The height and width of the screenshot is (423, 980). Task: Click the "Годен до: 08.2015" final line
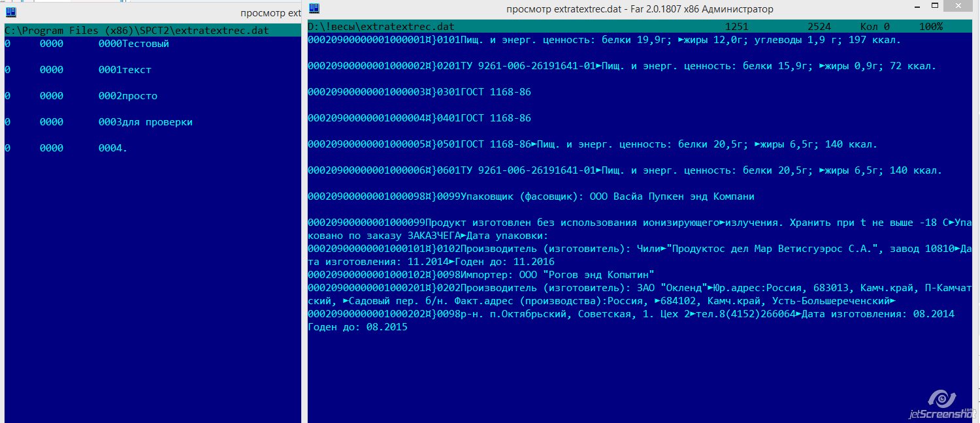pos(357,327)
